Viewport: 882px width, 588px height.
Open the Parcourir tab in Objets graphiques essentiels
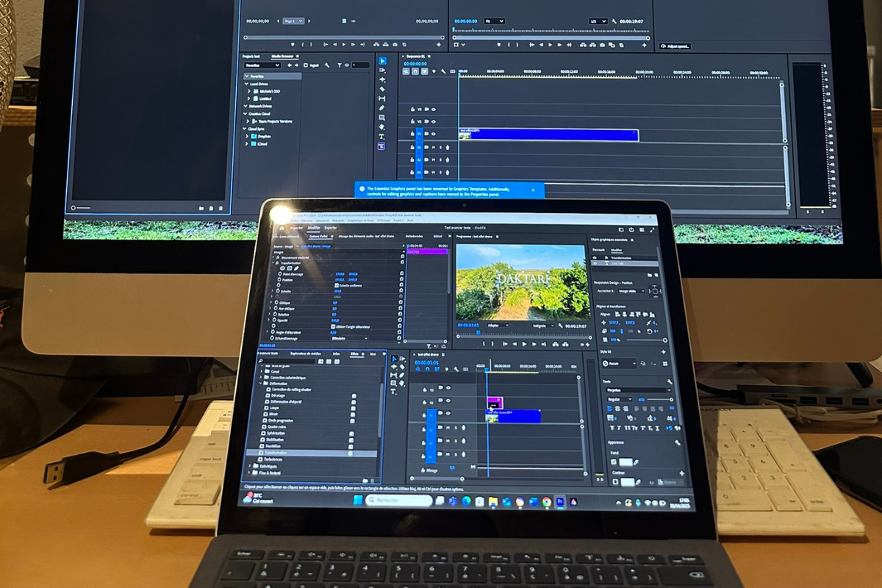[x=600, y=250]
